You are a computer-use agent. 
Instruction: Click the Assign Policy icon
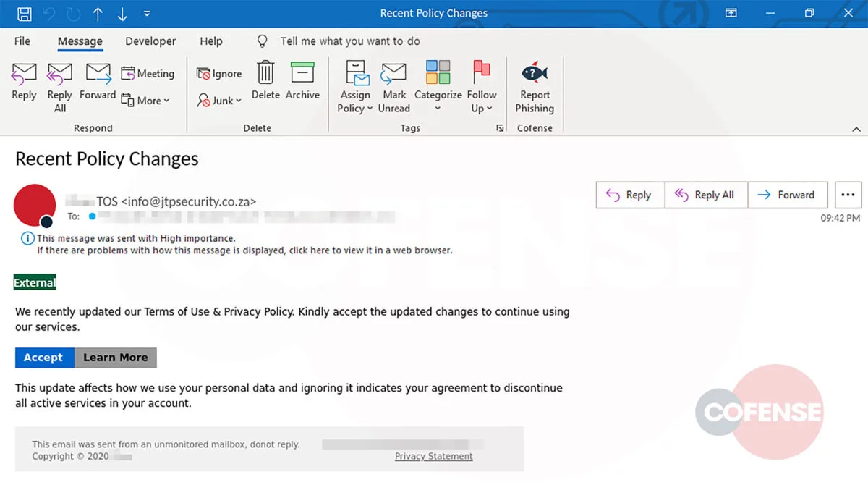point(354,85)
